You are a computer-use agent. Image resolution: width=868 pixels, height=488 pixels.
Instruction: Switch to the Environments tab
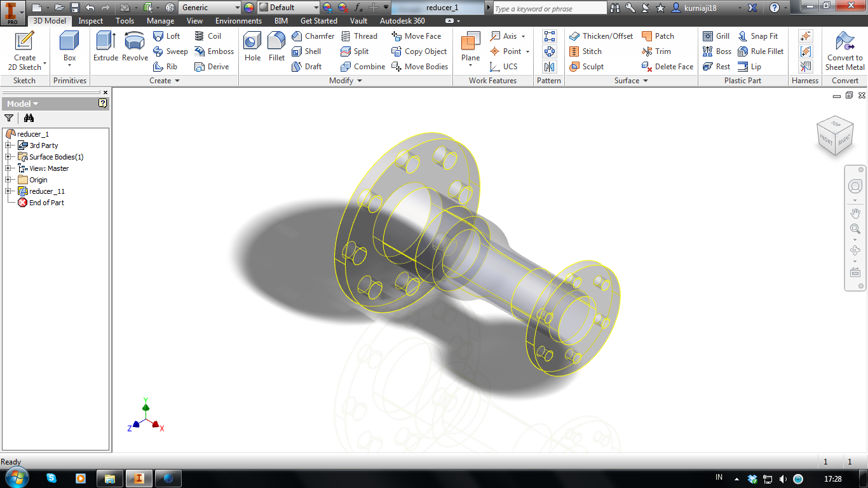tap(238, 21)
